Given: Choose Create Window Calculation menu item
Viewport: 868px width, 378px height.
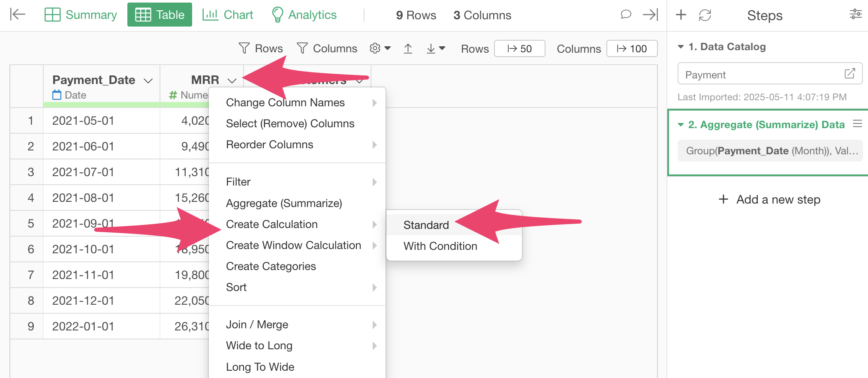Looking at the screenshot, I should (293, 245).
